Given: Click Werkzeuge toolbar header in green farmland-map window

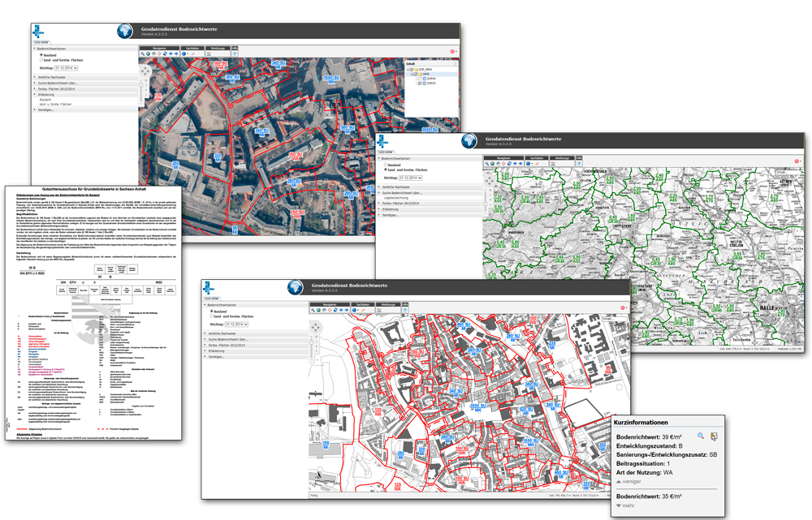Looking at the screenshot, I should click(563, 158).
